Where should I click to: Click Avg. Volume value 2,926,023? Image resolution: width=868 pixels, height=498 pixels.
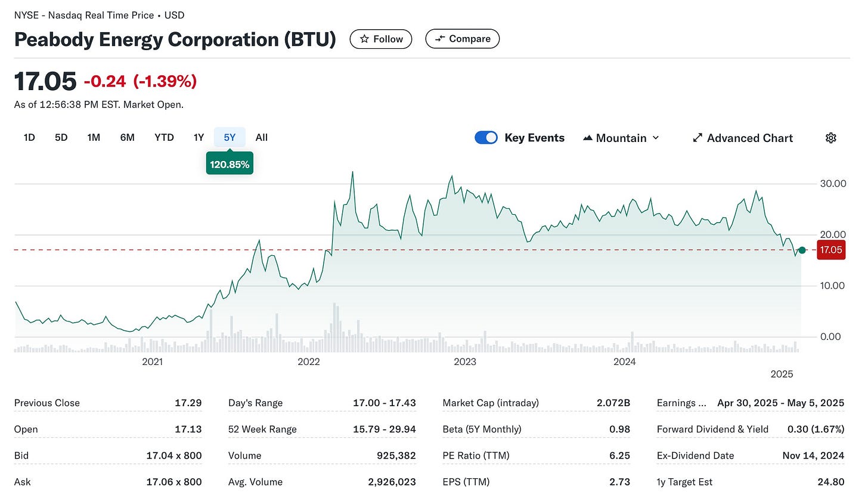pyautogui.click(x=392, y=482)
